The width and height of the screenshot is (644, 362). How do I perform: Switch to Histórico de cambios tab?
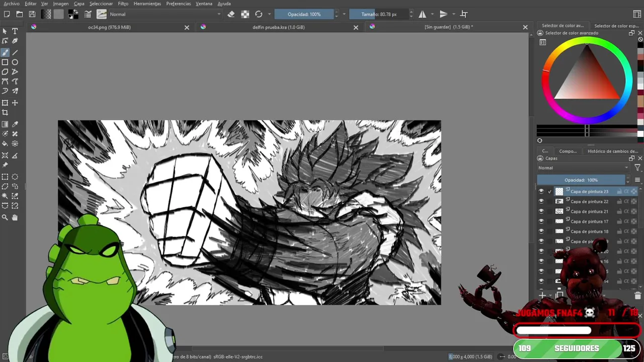[x=612, y=151]
